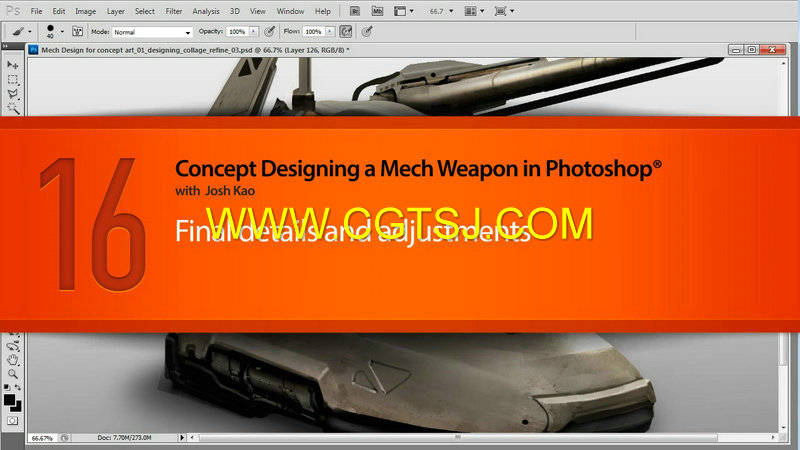800x450 pixels.
Task: Open the 3D menu
Action: 235,11
